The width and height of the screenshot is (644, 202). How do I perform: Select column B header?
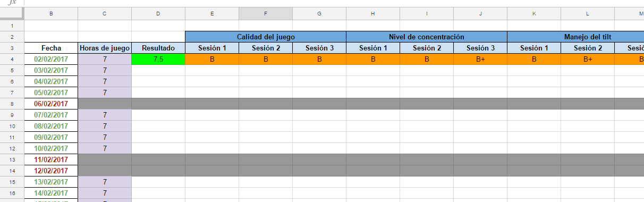[51, 14]
